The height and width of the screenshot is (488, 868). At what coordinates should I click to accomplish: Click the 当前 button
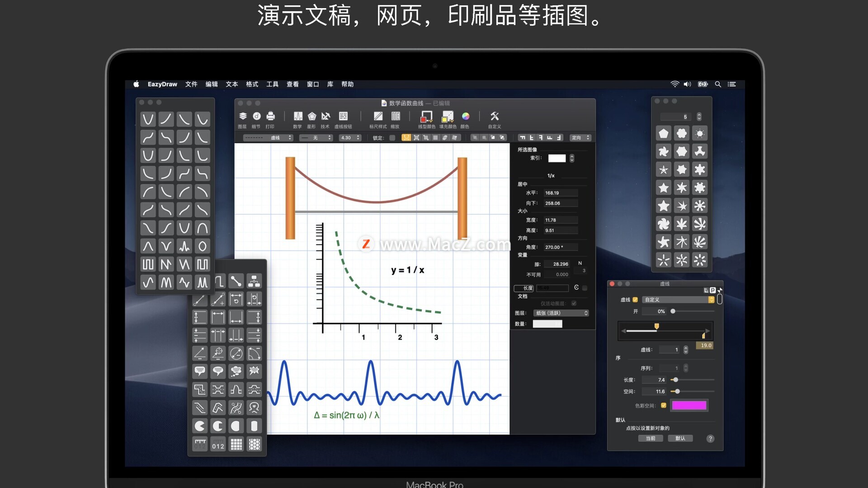click(651, 438)
